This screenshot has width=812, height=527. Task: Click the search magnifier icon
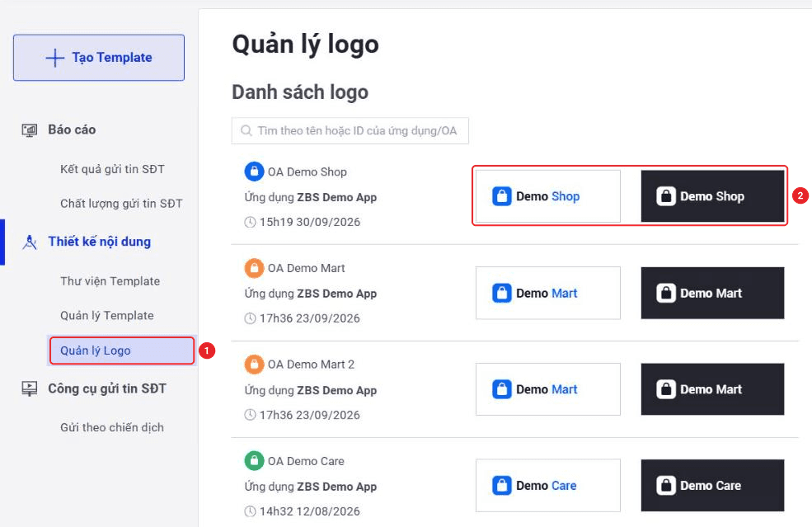[246, 130]
